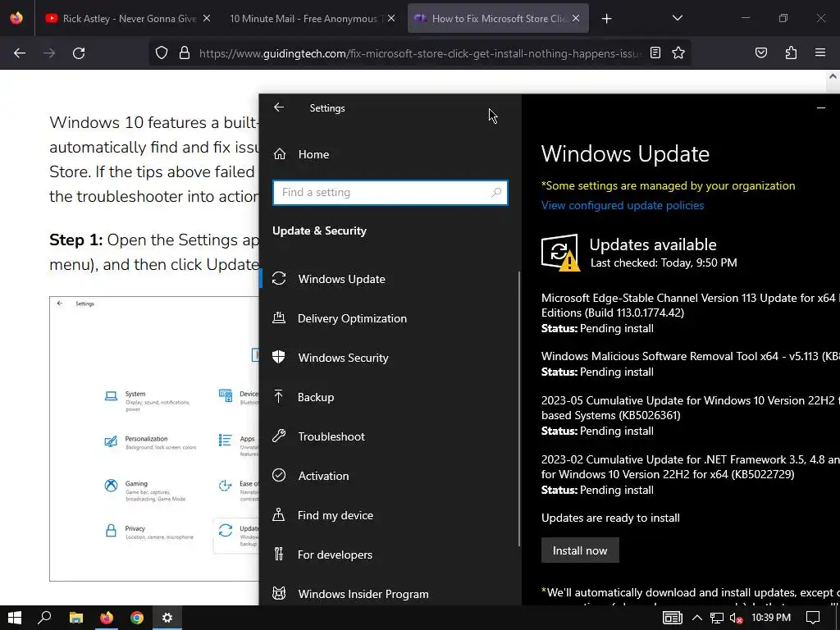The width and height of the screenshot is (840, 630).
Task: Click the network status tray icon
Action: (x=717, y=618)
